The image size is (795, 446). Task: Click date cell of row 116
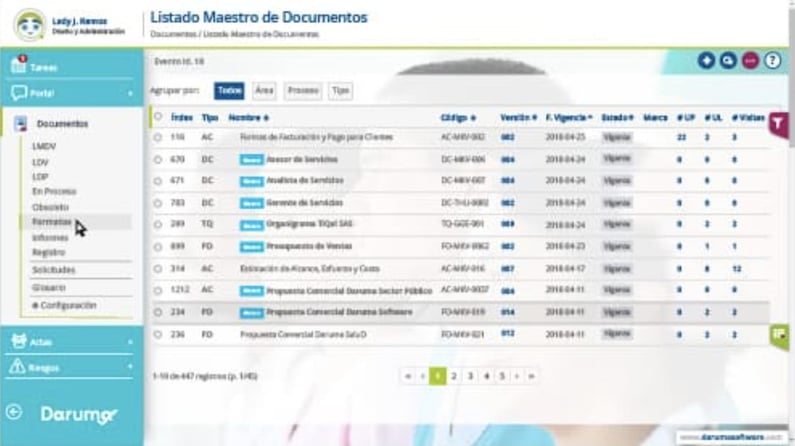[x=565, y=137]
